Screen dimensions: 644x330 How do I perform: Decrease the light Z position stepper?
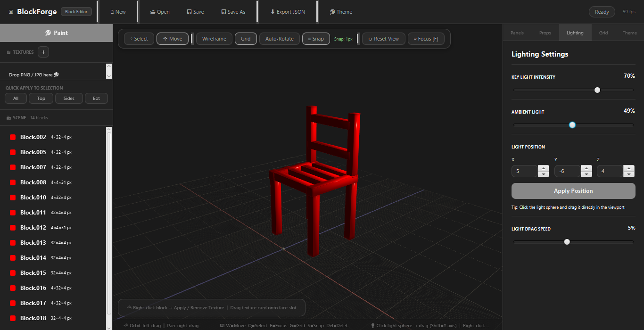629,174
